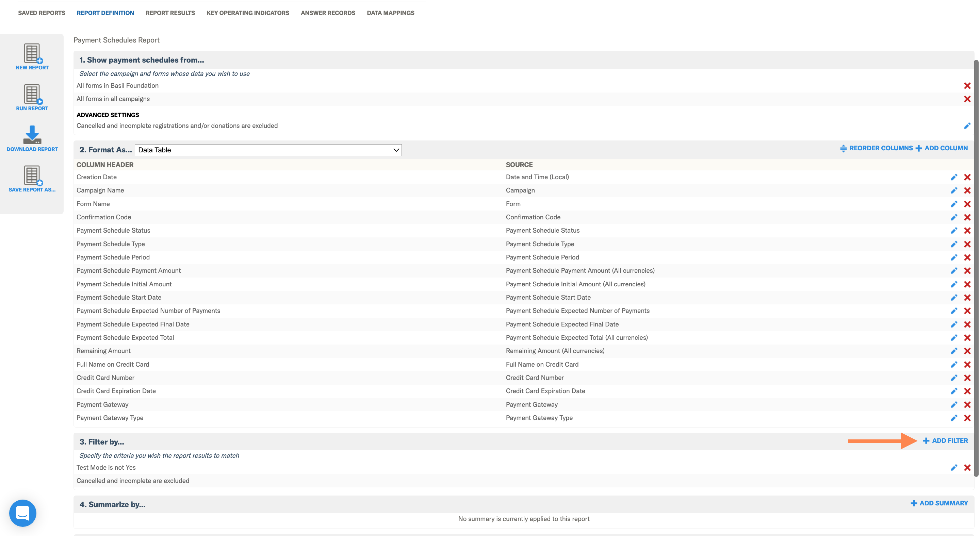Select the 'Cancelled and incomplete are excluded' filter row

pyautogui.click(x=524, y=481)
